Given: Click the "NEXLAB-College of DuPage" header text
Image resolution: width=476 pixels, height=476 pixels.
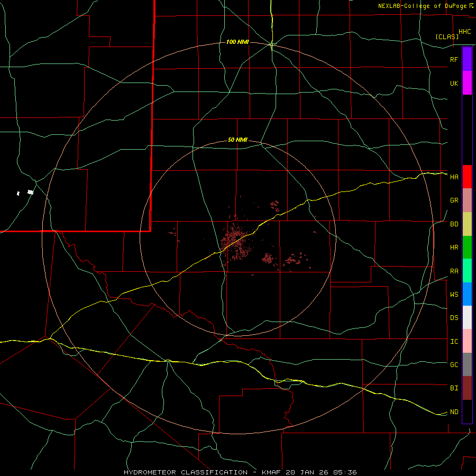Looking at the screenshot, I should click(x=422, y=6).
